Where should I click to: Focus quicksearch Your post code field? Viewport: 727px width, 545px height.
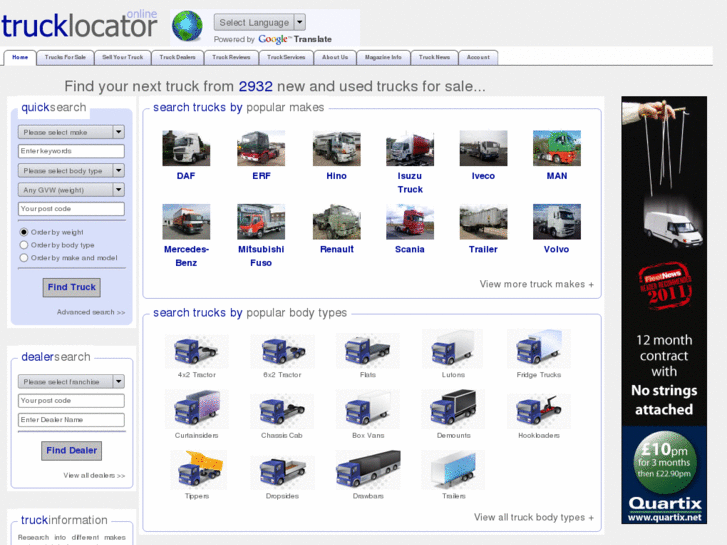(x=71, y=209)
